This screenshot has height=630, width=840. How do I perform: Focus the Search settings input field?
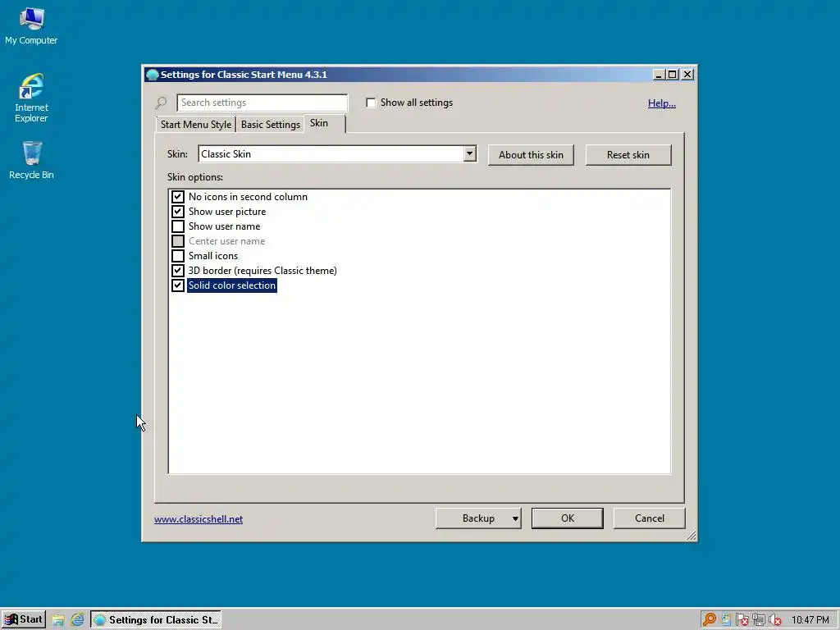pyautogui.click(x=262, y=103)
